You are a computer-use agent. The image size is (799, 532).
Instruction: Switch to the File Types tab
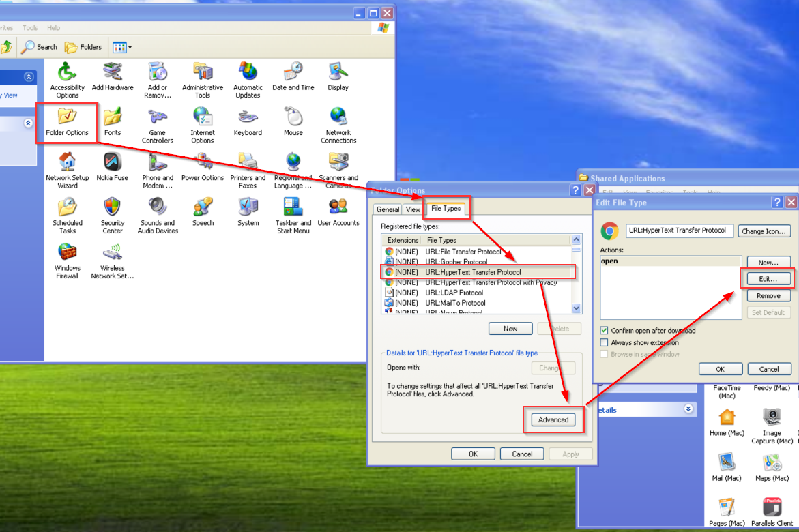446,209
